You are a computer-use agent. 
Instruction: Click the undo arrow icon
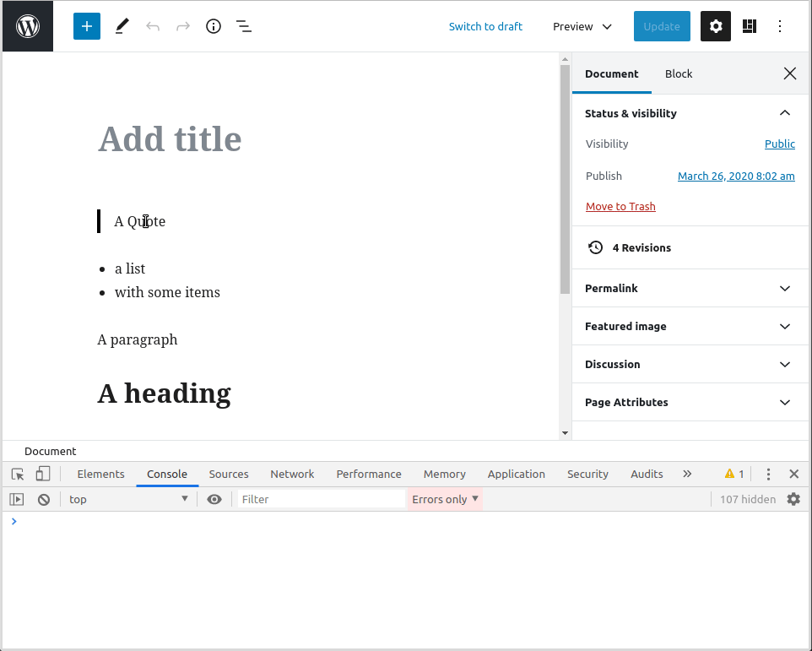(152, 26)
